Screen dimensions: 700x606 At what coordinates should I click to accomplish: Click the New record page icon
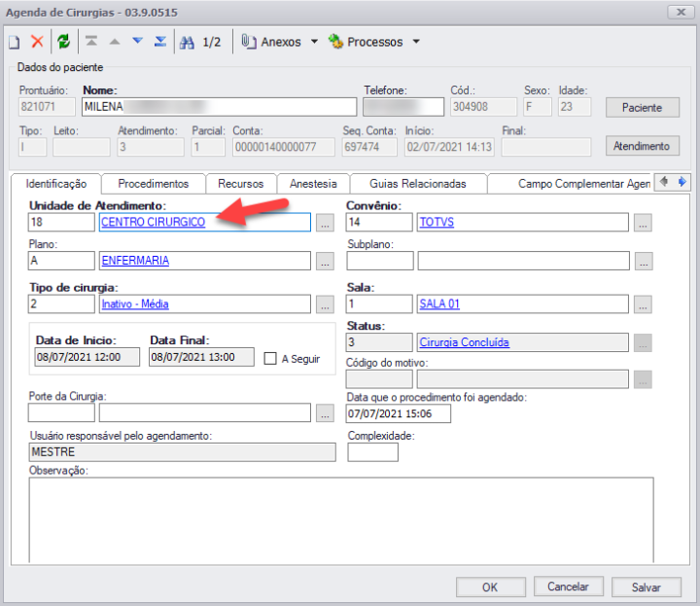(15, 42)
